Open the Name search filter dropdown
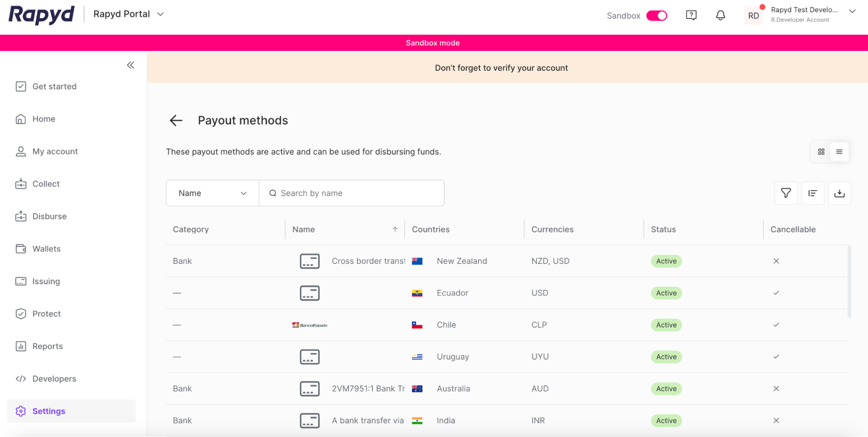This screenshot has height=437, width=868. click(212, 193)
